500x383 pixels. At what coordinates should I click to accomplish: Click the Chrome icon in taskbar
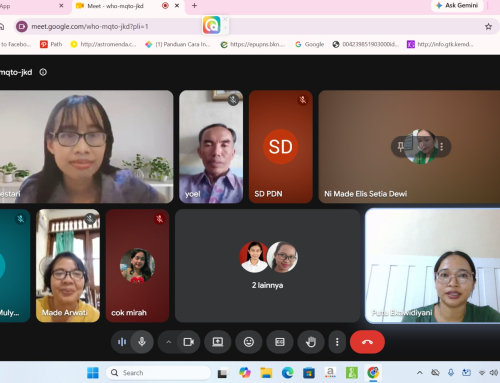pyautogui.click(x=373, y=372)
